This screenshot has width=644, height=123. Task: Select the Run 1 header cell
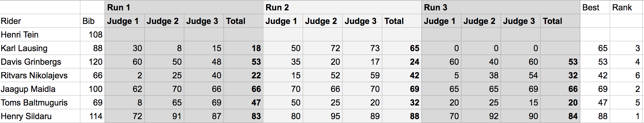[x=184, y=7]
